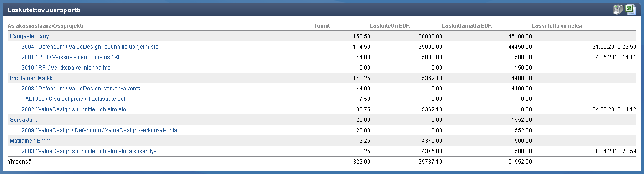Viewport: 644px width, 174px height.
Task: Select Matilainen Emmi
Action: [30, 141]
